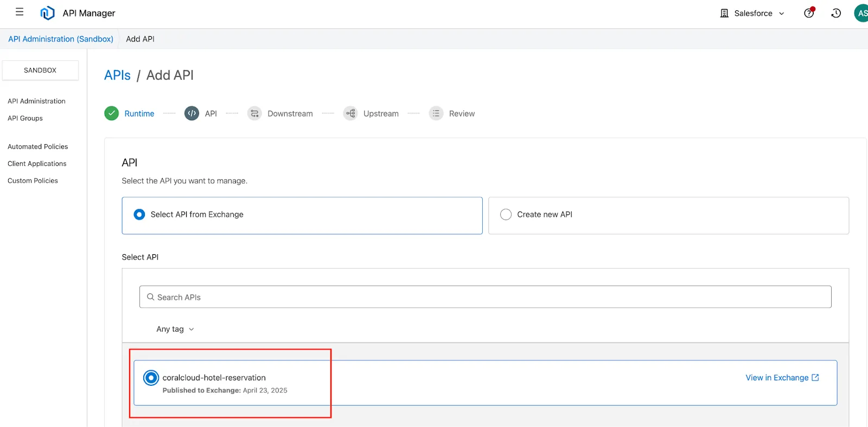Open the history clock icon
This screenshot has height=427, width=868.
click(836, 13)
